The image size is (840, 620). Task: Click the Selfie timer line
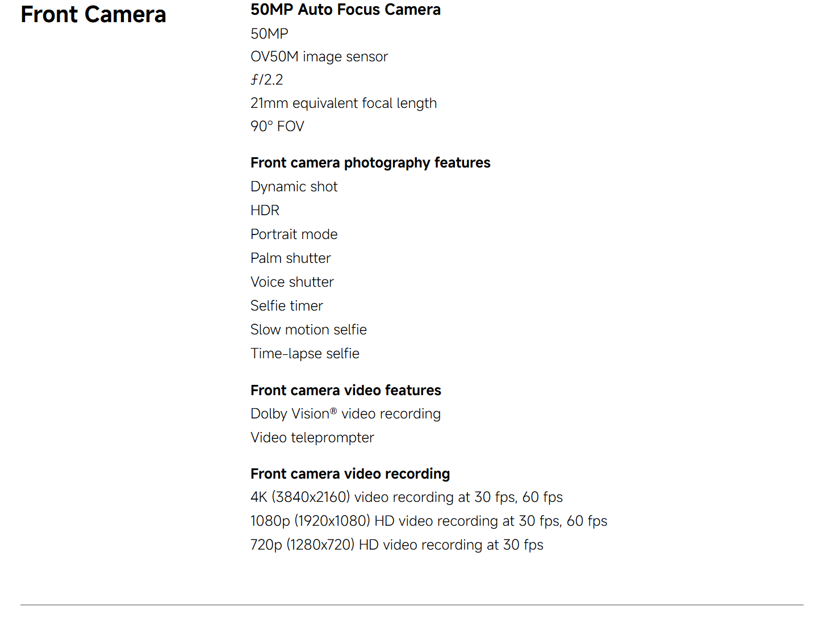[286, 306]
